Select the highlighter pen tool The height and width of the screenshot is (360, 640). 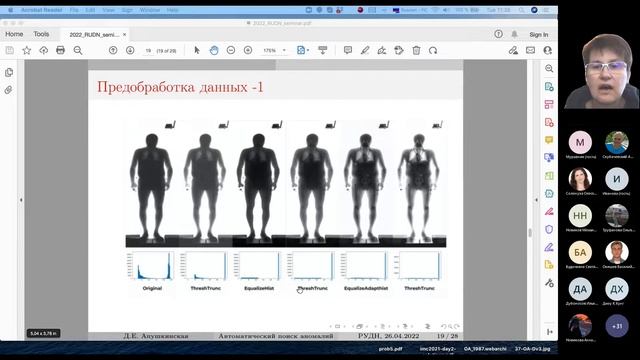coord(365,50)
